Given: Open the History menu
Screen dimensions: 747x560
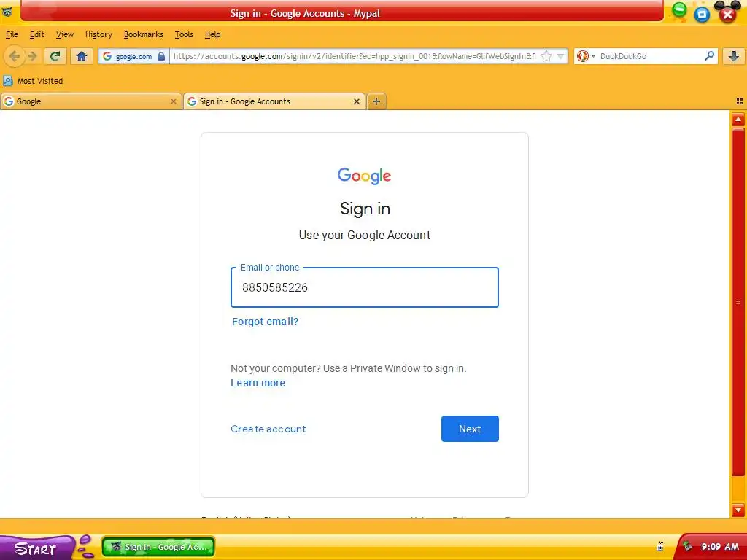Looking at the screenshot, I should click(x=98, y=34).
